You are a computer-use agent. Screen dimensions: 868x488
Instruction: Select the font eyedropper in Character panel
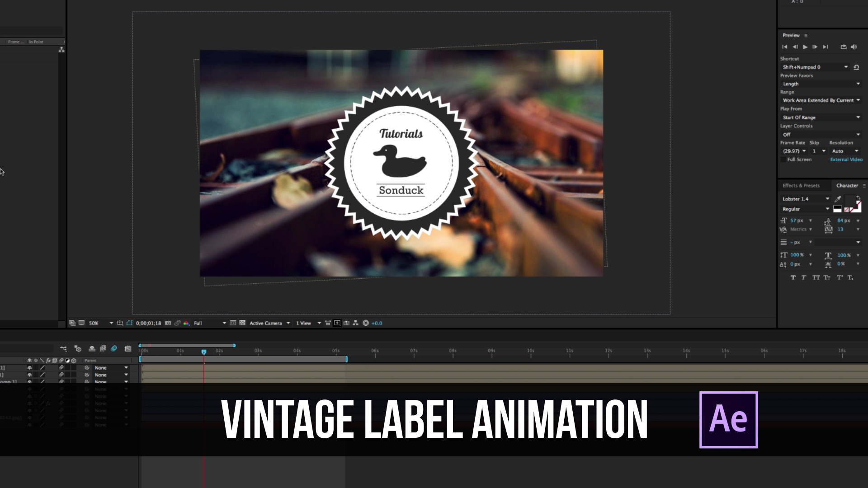[837, 199]
